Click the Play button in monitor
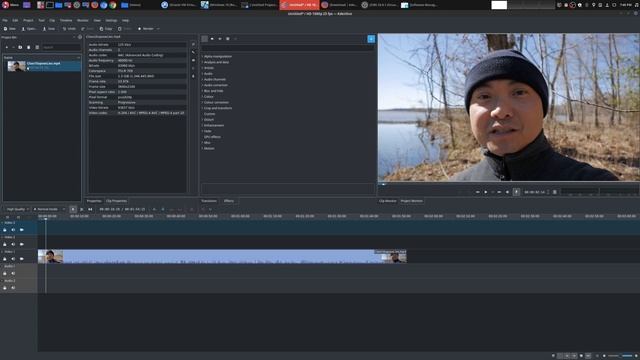Viewport: 640px width, 360px height. coord(486,192)
